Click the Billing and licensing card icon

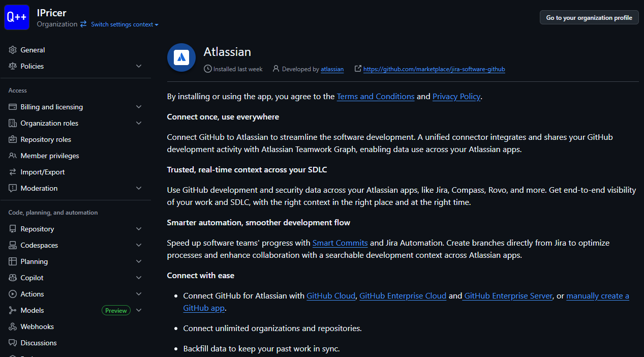click(x=13, y=107)
